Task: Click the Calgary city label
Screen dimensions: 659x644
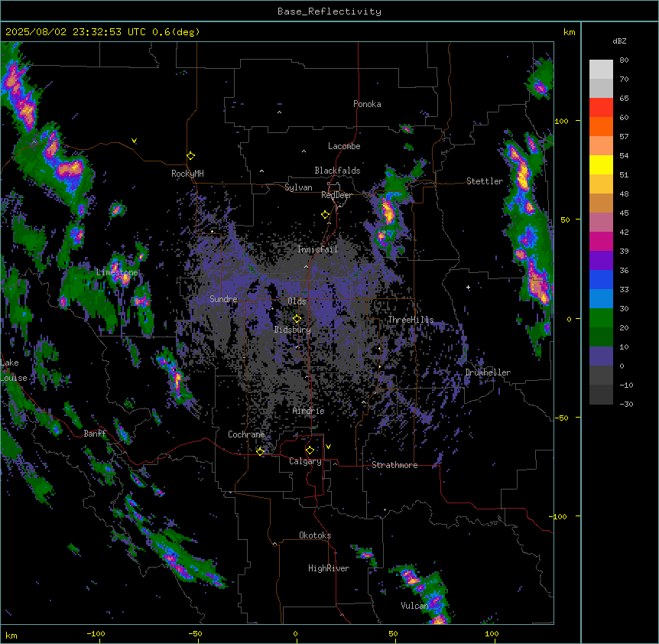Action: click(x=306, y=461)
